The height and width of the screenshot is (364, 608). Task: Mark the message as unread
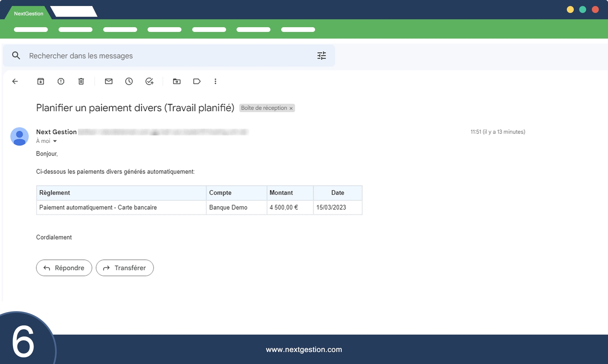[x=109, y=82]
